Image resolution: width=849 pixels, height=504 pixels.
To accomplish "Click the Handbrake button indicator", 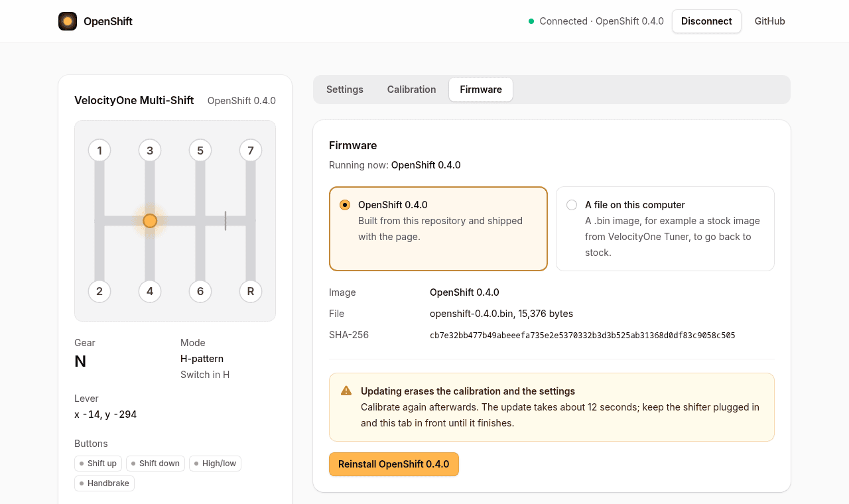I will [104, 483].
